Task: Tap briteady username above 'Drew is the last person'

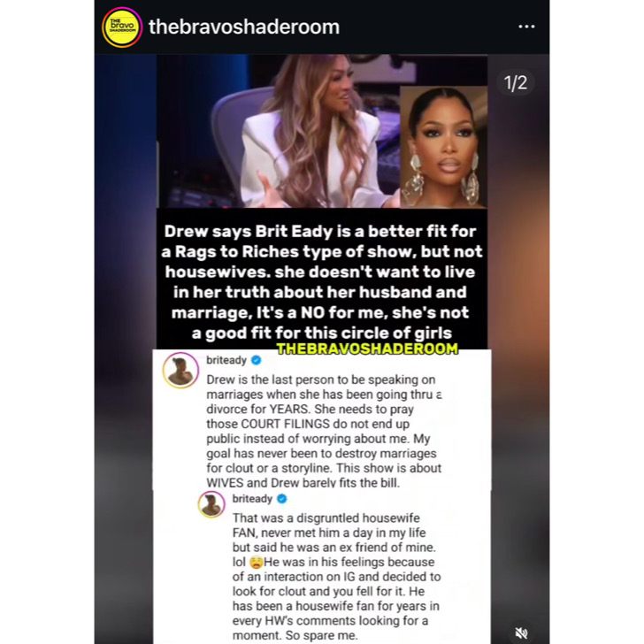Action: pos(226,360)
